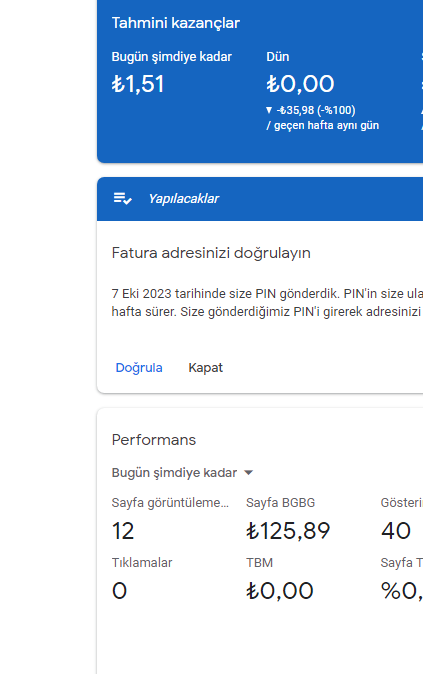
Task: Open the Performans period dropdown arrow
Action: 248,473
